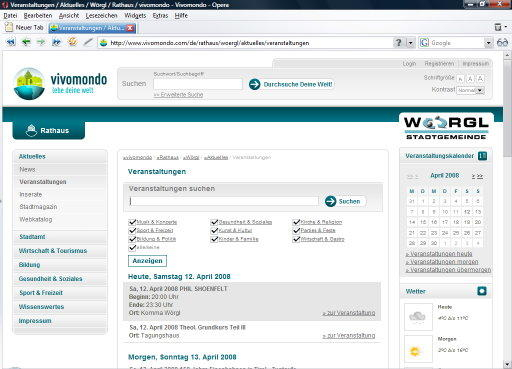The height and width of the screenshot is (369, 512).
Task: Open Stadtmagazin in the left sidebar
Action: (38, 207)
